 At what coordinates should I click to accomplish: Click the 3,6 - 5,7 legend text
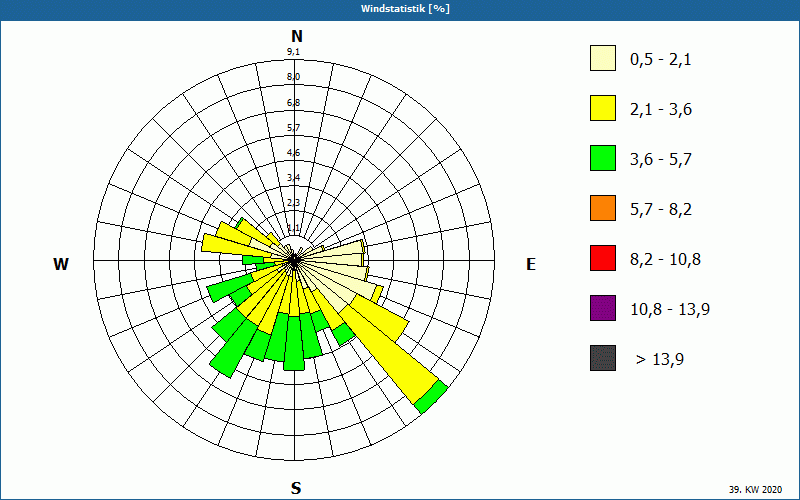pos(661,160)
